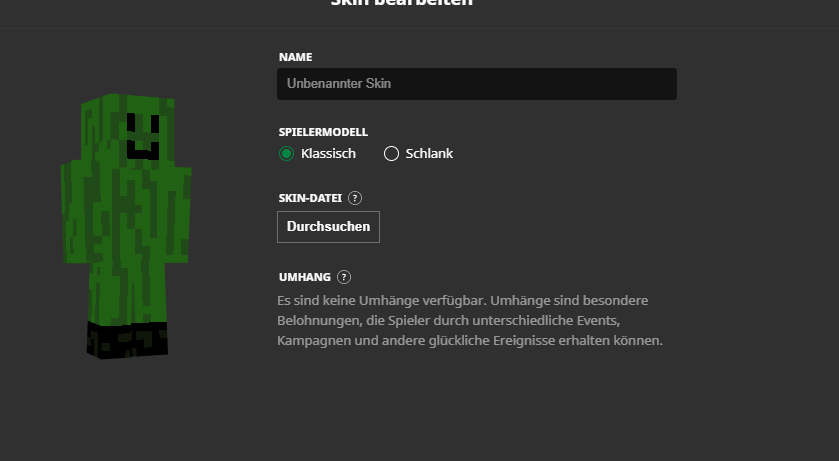The height and width of the screenshot is (461, 839).
Task: Click the SPIELERMODELL label
Action: [323, 132]
